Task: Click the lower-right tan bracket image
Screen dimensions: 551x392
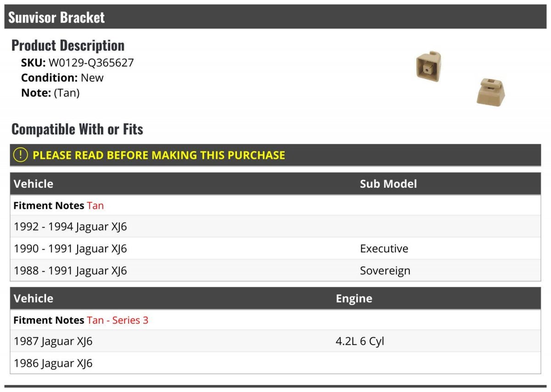Action: [490, 92]
